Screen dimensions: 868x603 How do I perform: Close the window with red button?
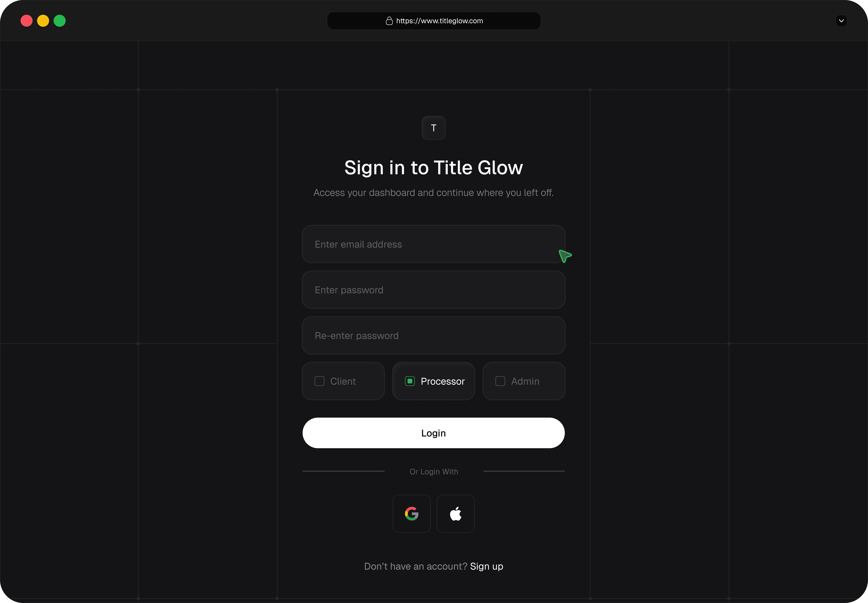[x=26, y=21]
